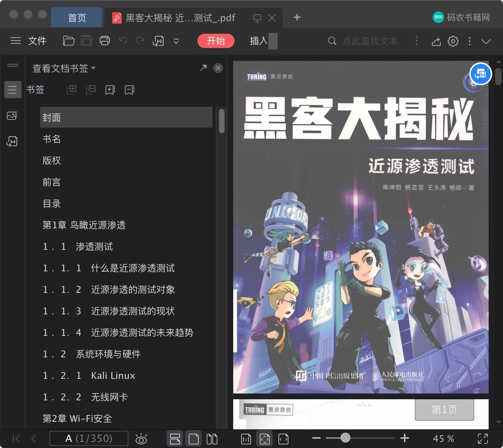Add a new bookmark icon

tap(110, 90)
